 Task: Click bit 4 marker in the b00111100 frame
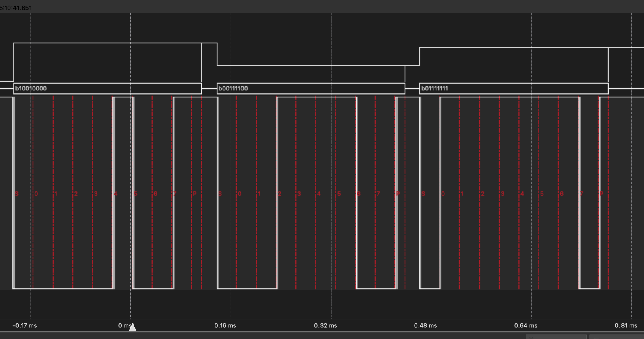point(319,194)
